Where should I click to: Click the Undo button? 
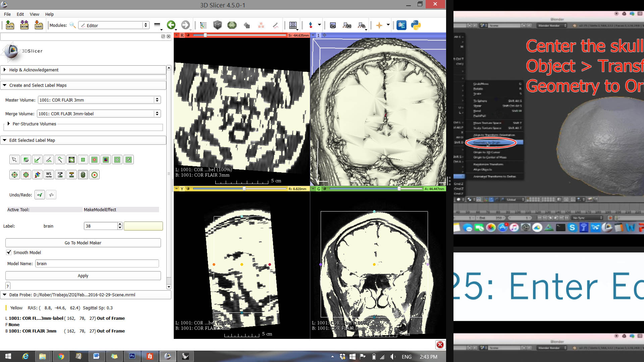[40, 195]
